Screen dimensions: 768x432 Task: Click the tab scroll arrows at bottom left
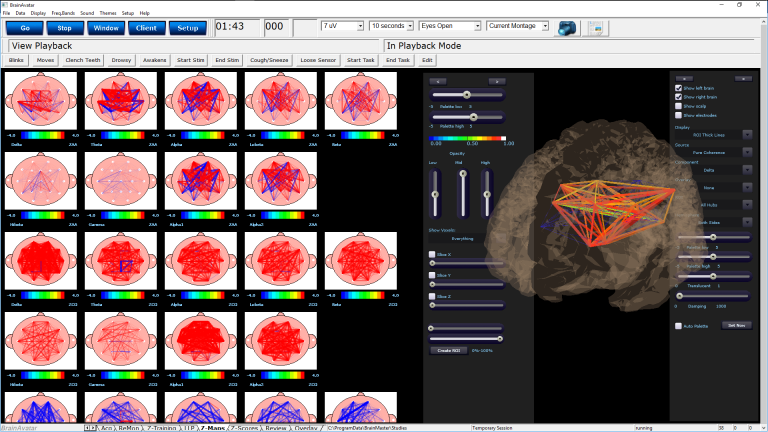click(90, 427)
